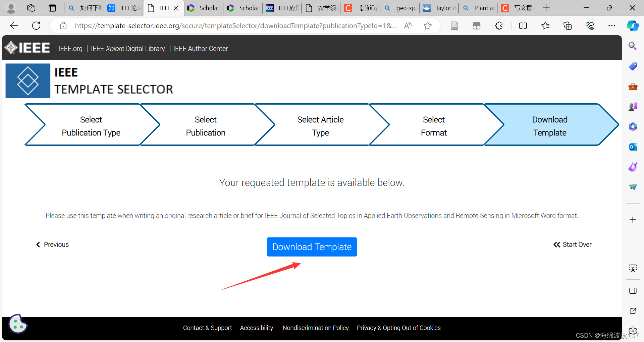Open tab actions menu icon
The width and height of the screenshot is (644, 342).
coord(52,8)
